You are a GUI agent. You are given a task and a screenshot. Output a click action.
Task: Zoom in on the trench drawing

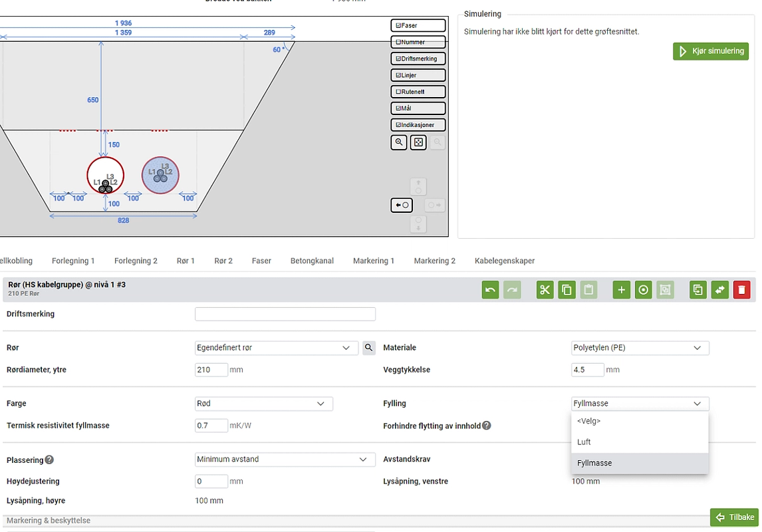[399, 142]
